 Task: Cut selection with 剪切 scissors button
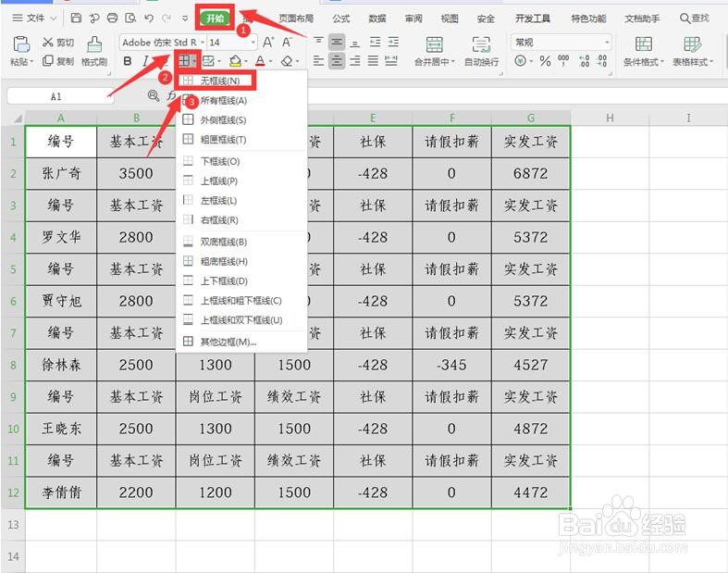click(58, 43)
